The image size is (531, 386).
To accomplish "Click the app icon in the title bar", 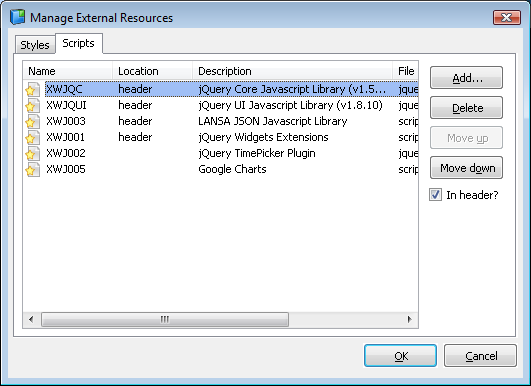I will pos(18,17).
